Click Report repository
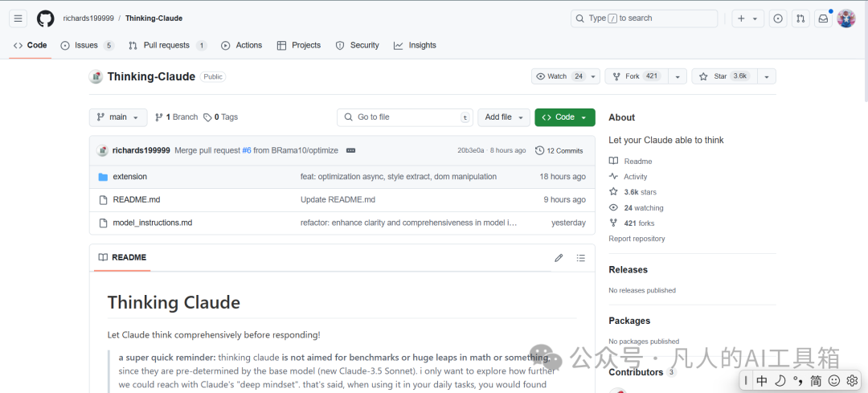 pos(637,239)
